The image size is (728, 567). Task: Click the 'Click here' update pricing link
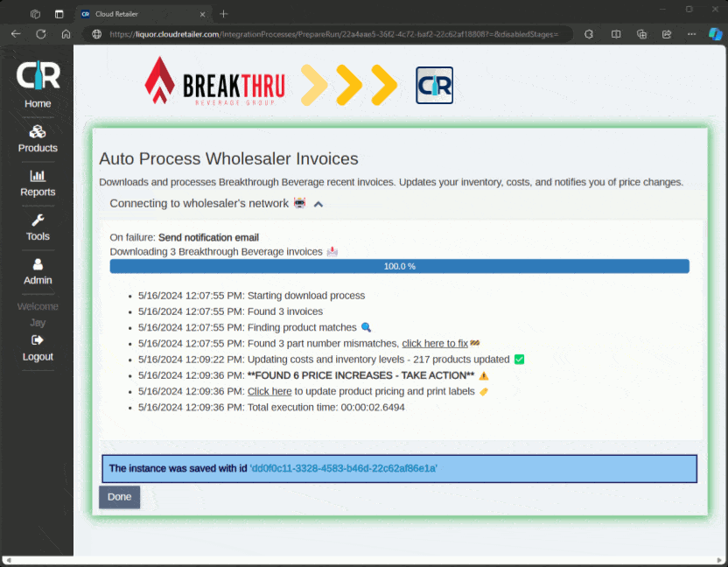[x=269, y=391]
